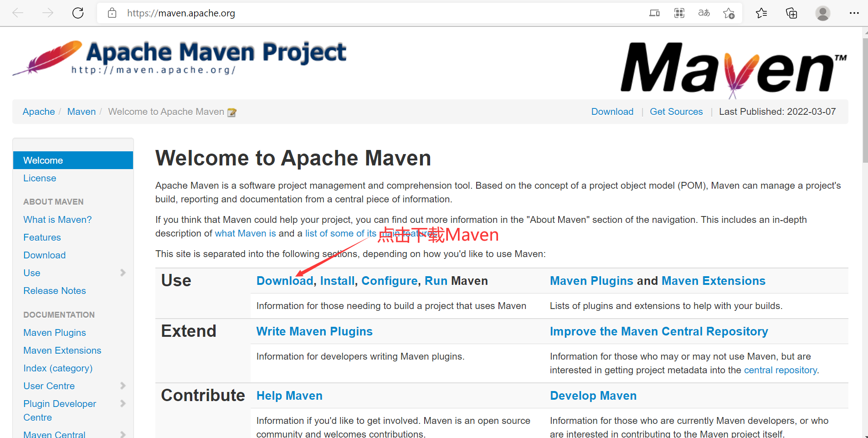Screen dimensions: 868x438
Task: Open the translate page icon
Action: pyautogui.click(x=704, y=13)
